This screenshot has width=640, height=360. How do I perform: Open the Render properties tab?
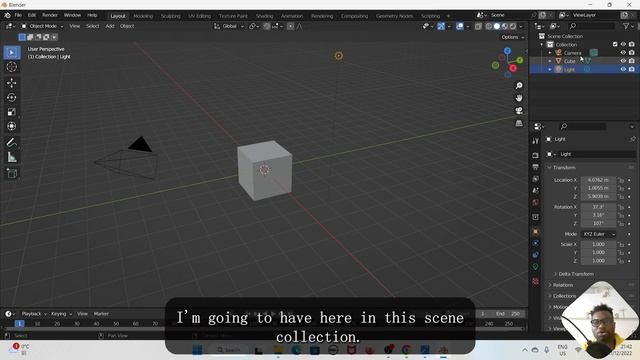(x=536, y=156)
